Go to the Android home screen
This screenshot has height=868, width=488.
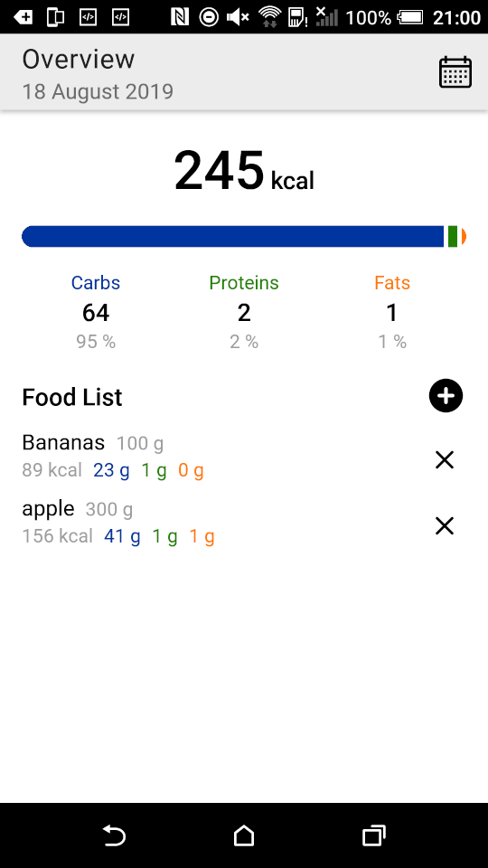(243, 835)
